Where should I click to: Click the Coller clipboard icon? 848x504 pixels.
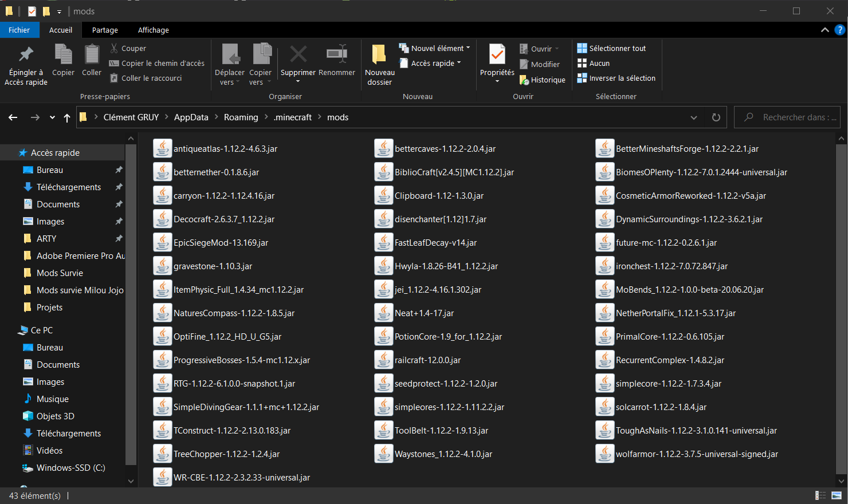point(92,54)
